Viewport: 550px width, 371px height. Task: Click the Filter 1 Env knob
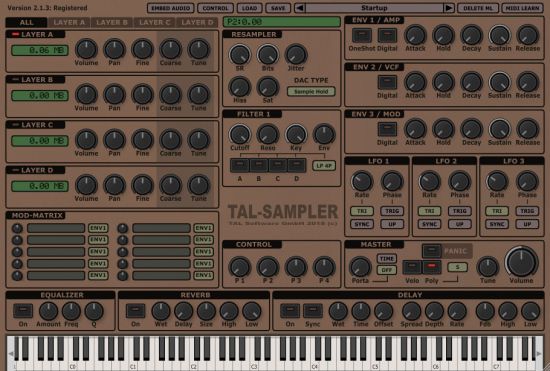point(324,134)
